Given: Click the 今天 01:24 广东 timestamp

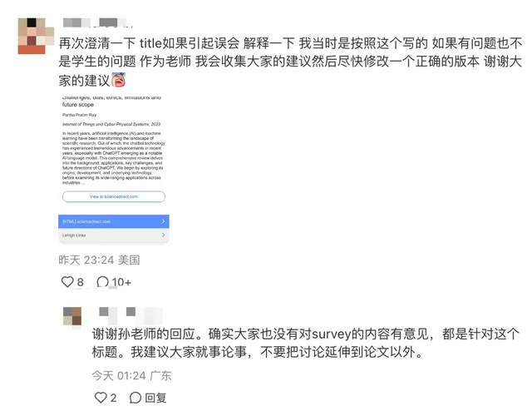Looking at the screenshot, I should [131, 375].
